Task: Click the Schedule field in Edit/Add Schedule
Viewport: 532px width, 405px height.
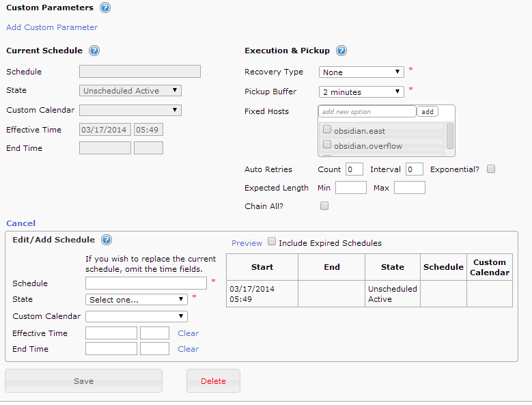Action: pyautogui.click(x=145, y=283)
